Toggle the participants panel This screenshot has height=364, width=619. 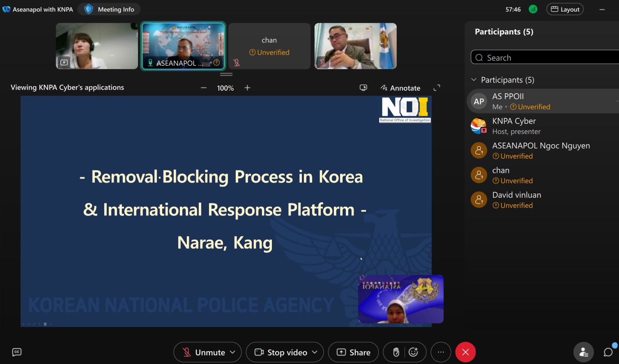point(584,352)
